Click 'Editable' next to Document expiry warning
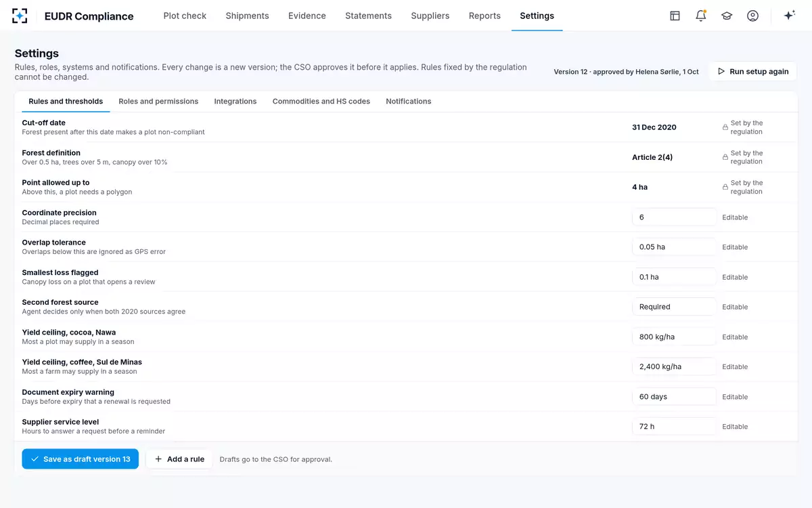The image size is (812, 508). [x=735, y=397]
